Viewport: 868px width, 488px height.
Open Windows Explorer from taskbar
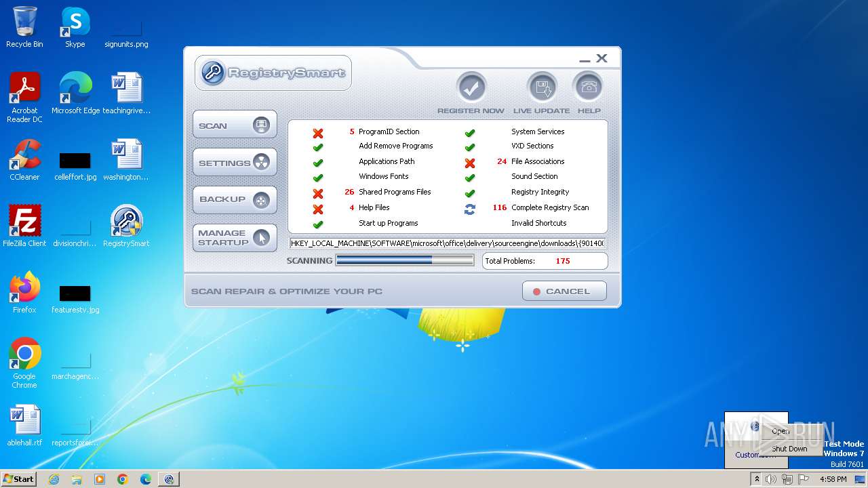click(x=77, y=479)
